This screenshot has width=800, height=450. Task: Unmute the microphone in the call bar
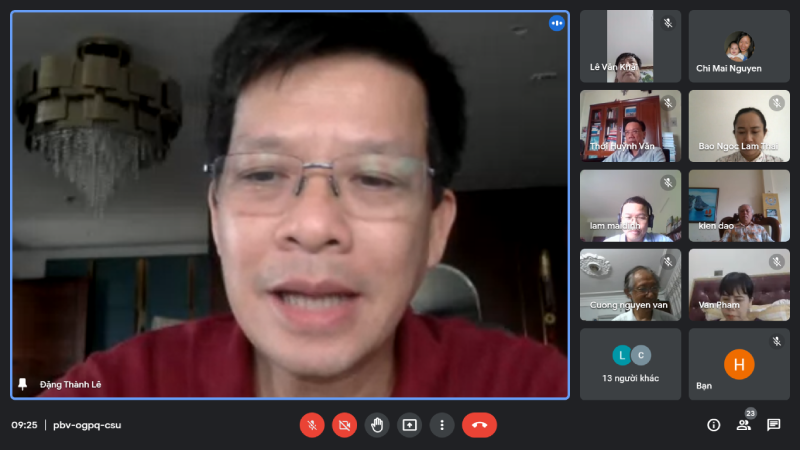[x=312, y=425]
